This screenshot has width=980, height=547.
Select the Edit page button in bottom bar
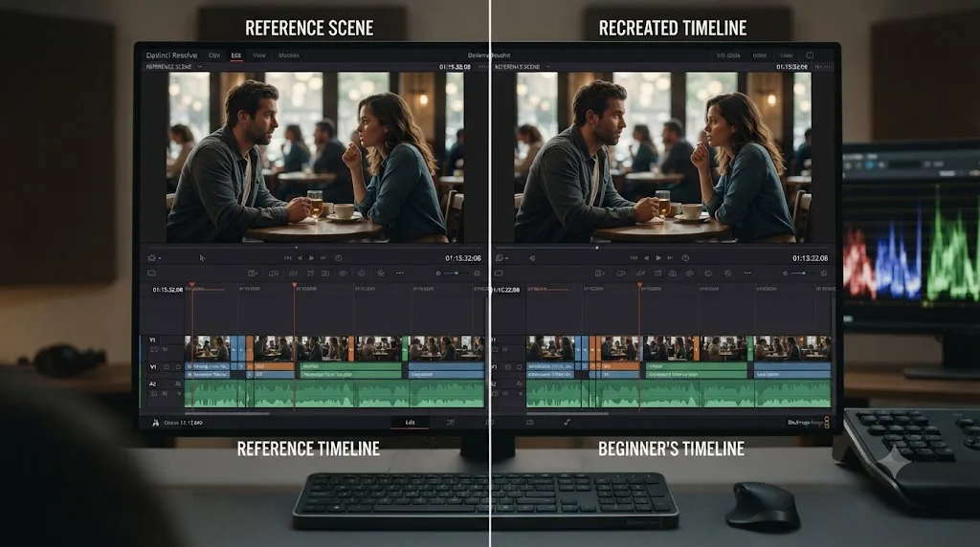tap(410, 423)
